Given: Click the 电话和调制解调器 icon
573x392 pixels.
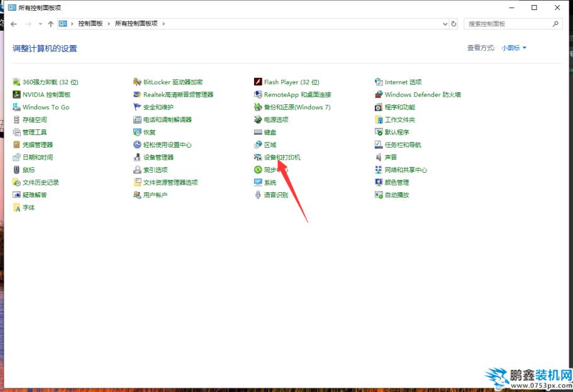Looking at the screenshot, I should pyautogui.click(x=137, y=119).
